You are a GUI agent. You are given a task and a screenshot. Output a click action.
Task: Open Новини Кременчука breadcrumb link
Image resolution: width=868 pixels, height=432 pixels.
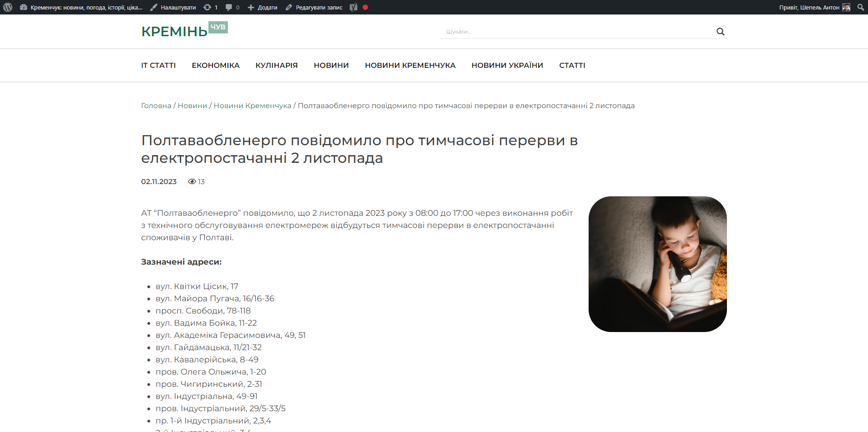tap(252, 105)
